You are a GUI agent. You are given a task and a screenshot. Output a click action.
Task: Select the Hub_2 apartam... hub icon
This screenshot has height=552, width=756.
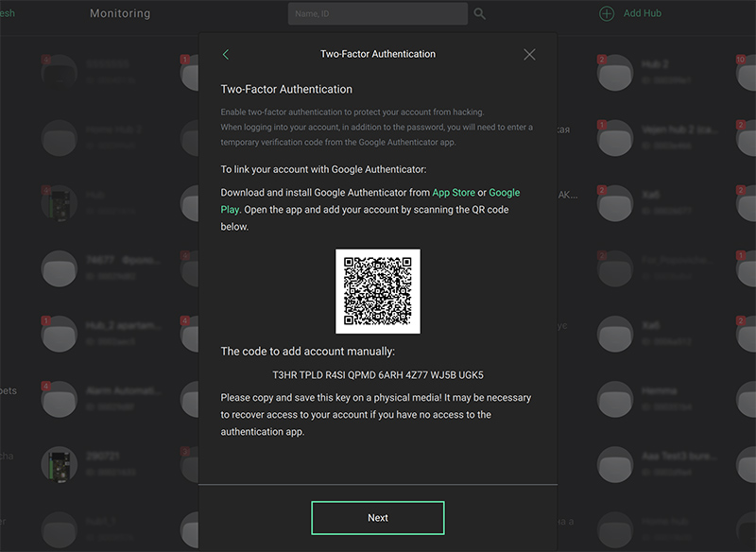(60, 334)
